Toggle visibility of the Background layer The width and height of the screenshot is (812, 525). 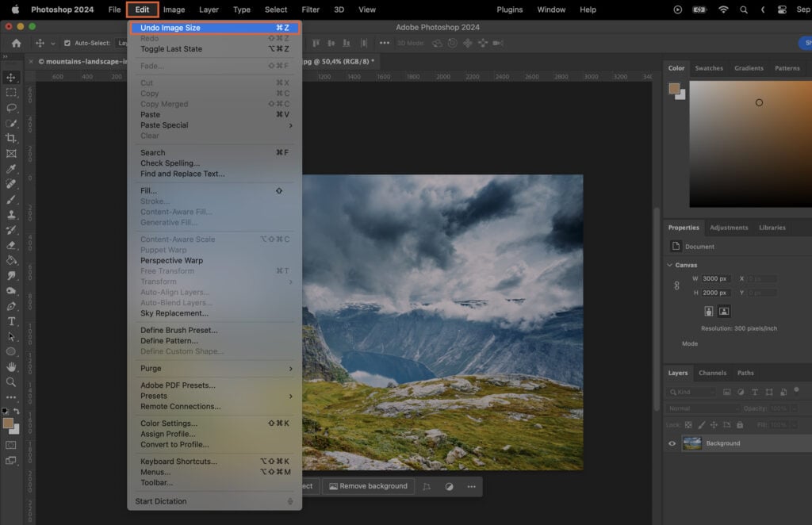(x=673, y=443)
